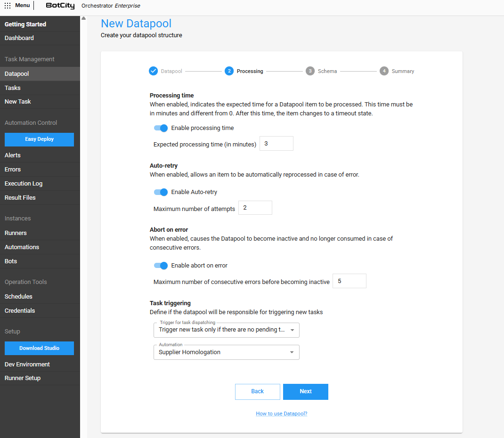This screenshot has height=438, width=504.
Task: Turn off Enable abort on error
Action: tap(161, 266)
